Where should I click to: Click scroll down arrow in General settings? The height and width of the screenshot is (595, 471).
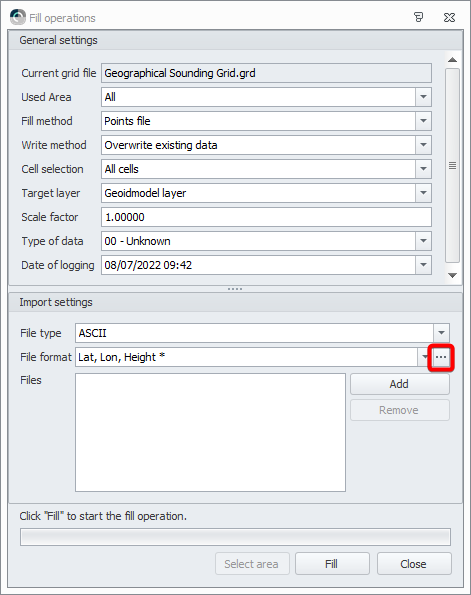(452, 275)
